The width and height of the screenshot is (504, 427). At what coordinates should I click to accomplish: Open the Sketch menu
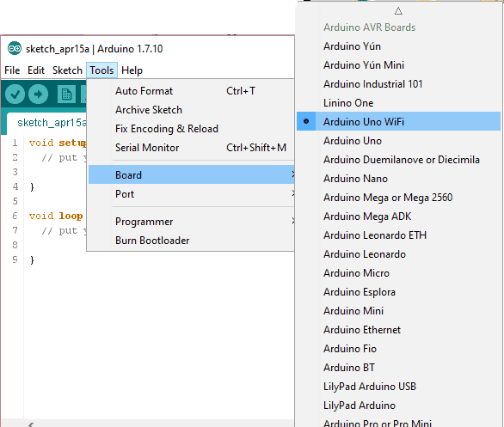tap(67, 70)
